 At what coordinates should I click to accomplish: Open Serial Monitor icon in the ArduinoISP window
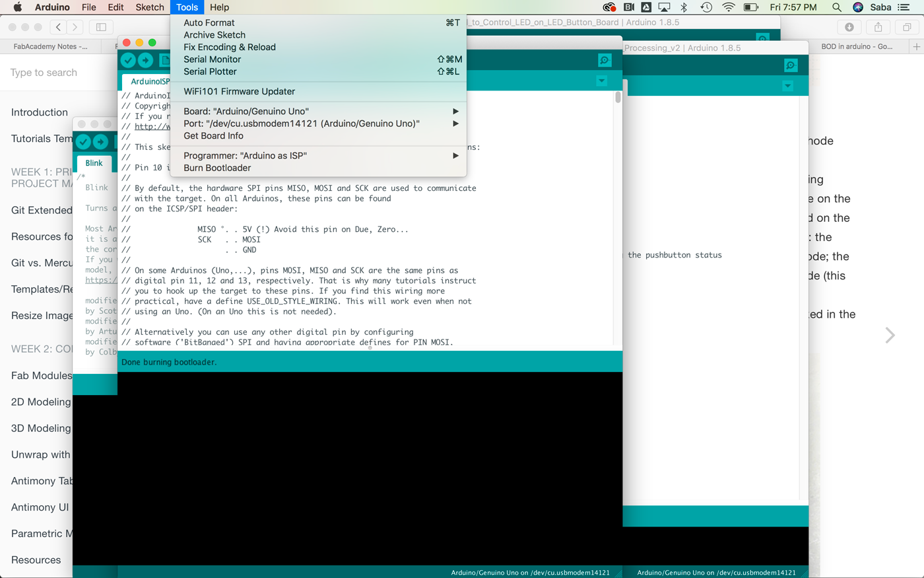coord(605,60)
